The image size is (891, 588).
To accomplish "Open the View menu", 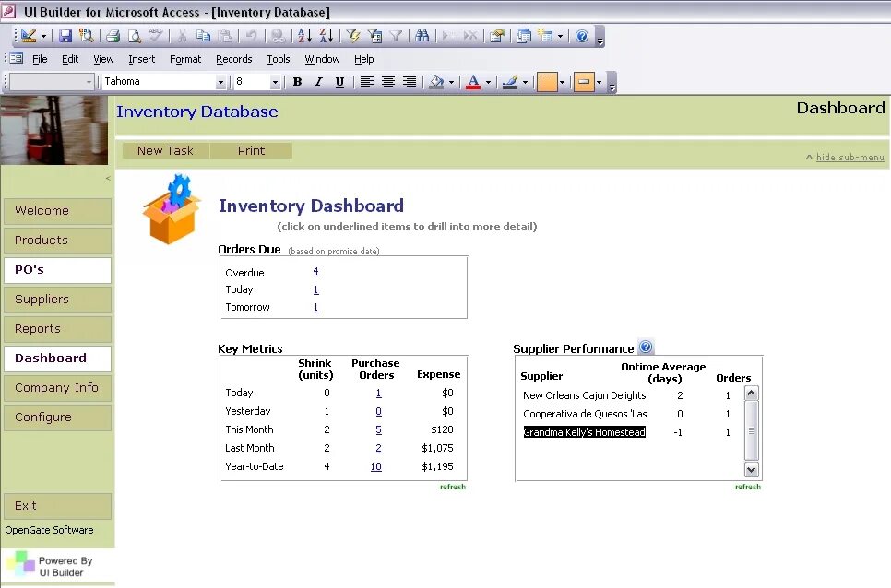I will pyautogui.click(x=103, y=59).
